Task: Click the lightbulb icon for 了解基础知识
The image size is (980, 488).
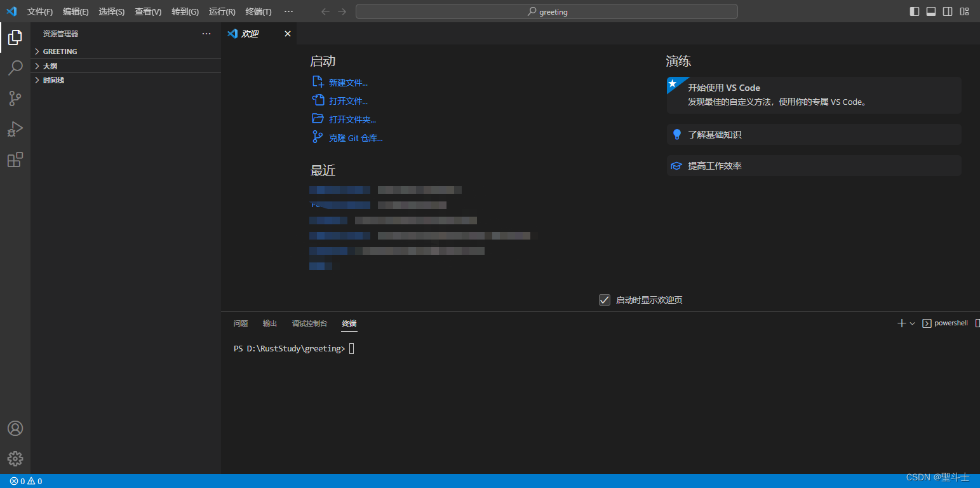Action: pos(676,135)
